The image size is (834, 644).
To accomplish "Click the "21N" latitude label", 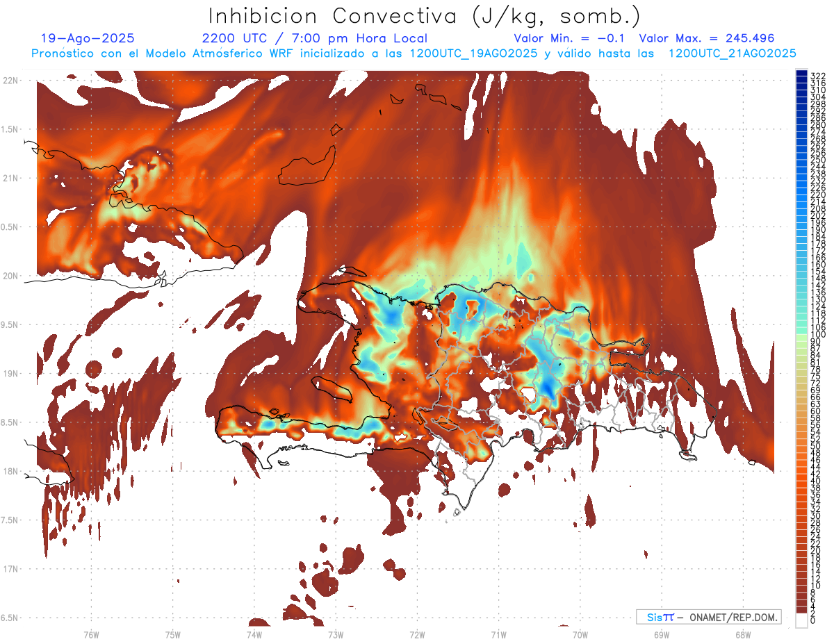I will 10,178.
